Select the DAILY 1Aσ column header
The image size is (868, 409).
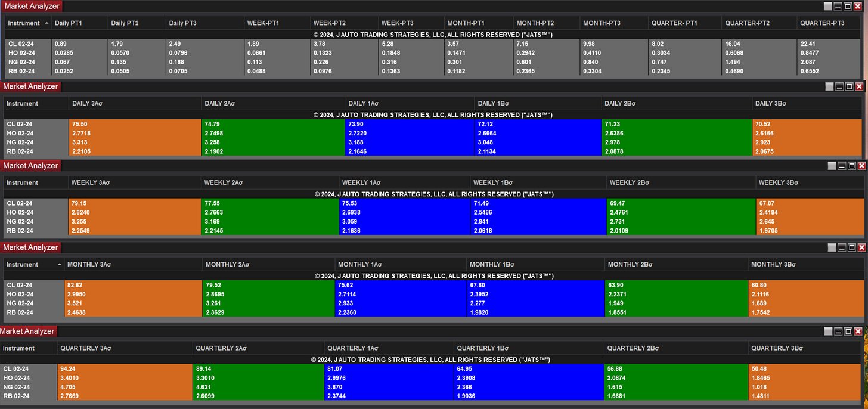click(x=410, y=103)
